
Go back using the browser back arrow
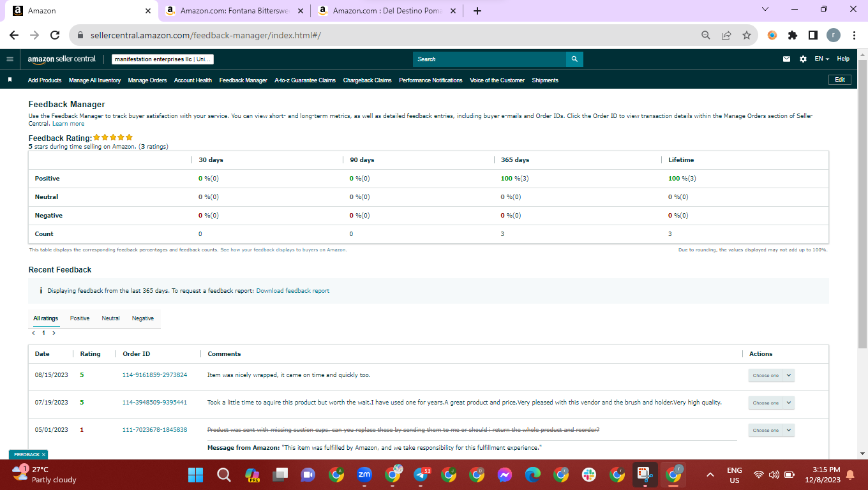(14, 35)
